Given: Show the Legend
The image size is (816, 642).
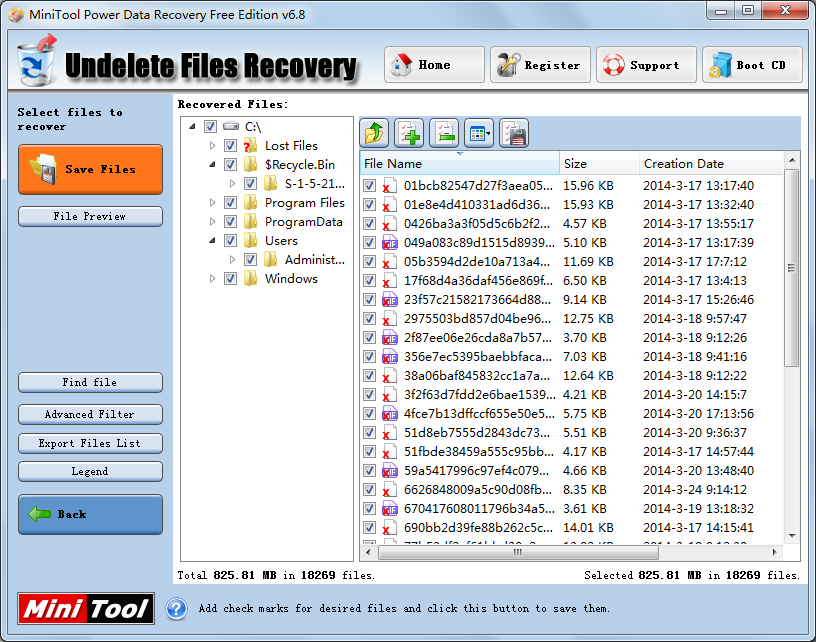Looking at the screenshot, I should (x=91, y=471).
